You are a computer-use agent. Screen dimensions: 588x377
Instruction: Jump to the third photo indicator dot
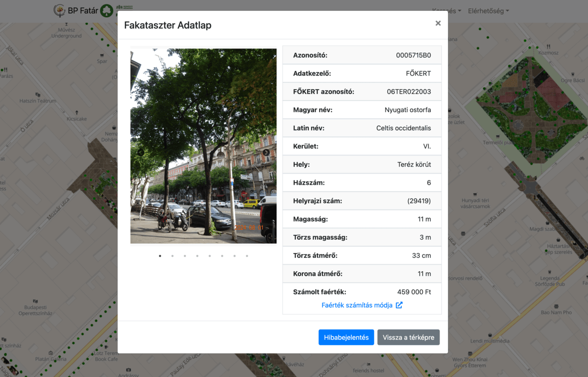185,256
